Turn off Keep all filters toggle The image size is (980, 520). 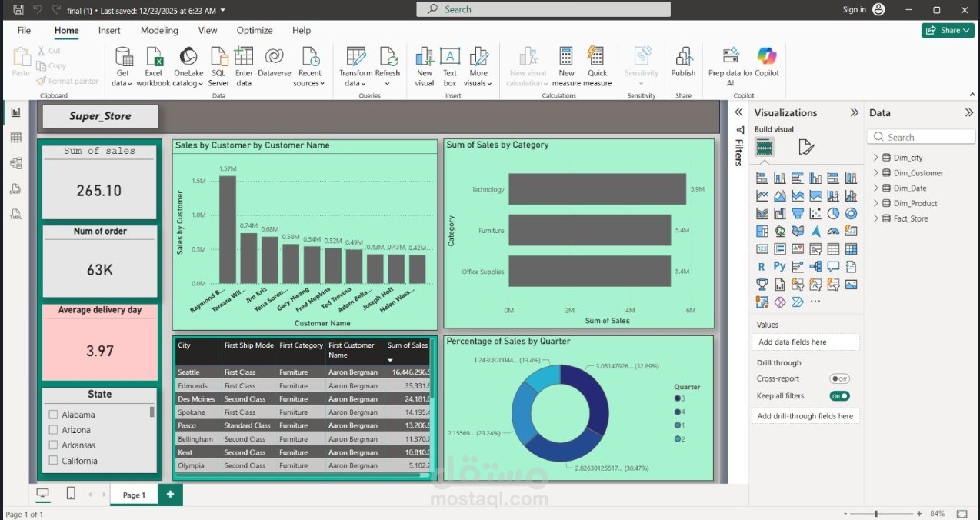pos(839,395)
